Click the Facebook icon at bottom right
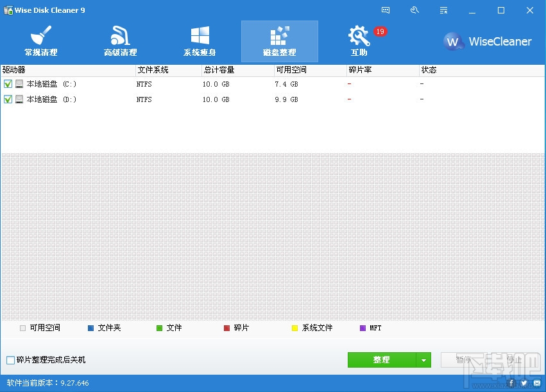This screenshot has height=392, width=546. pyautogui.click(x=510, y=383)
